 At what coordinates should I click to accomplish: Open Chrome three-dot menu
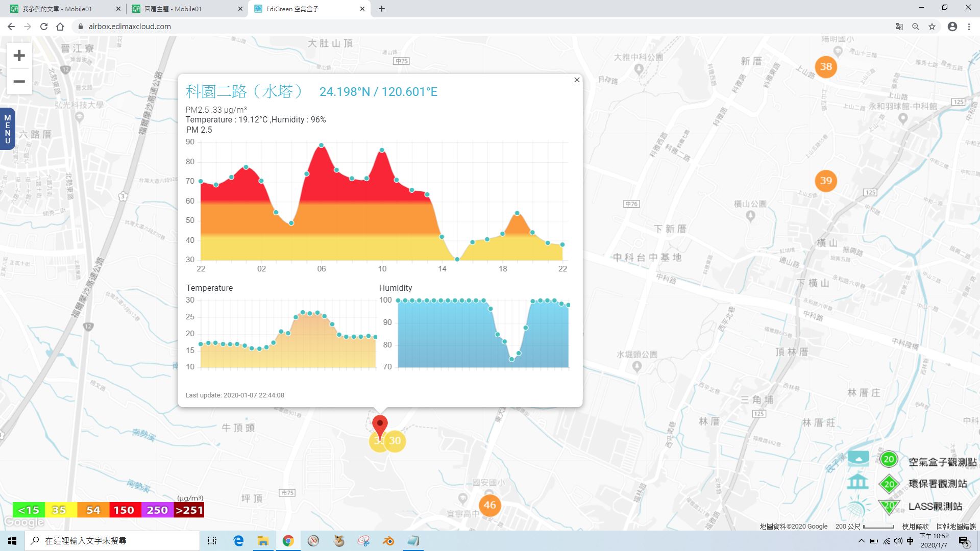coord(969,27)
